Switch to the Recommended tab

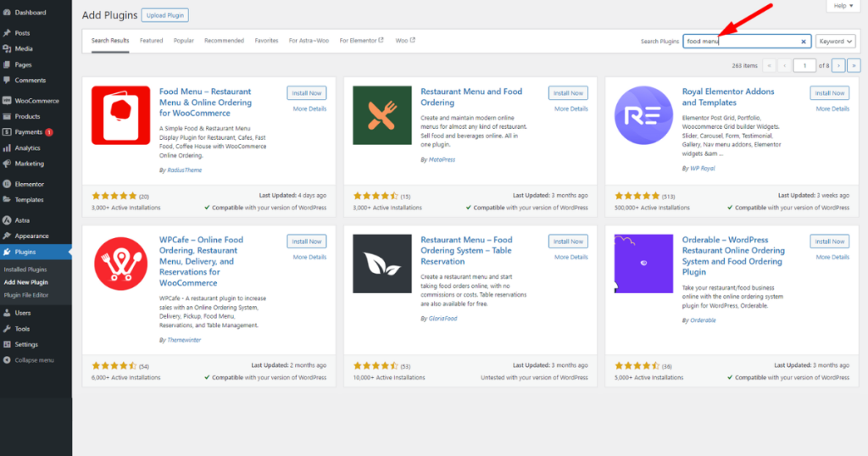coord(224,41)
